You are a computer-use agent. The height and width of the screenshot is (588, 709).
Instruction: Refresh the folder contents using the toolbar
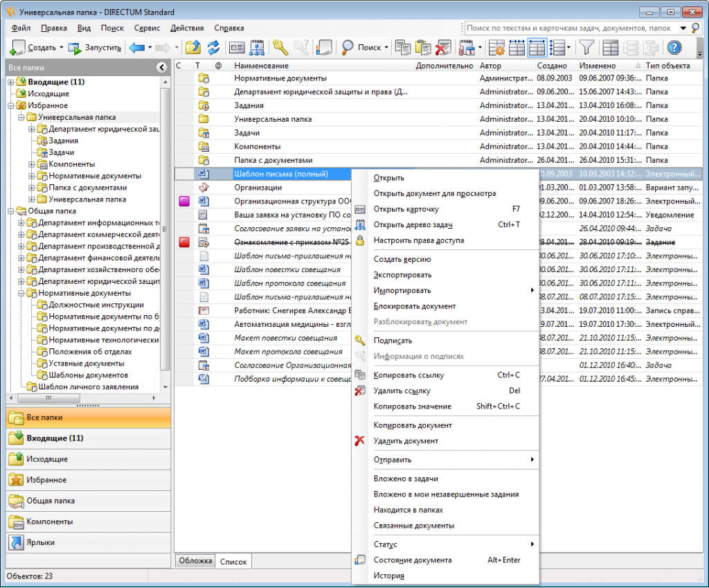point(213,48)
